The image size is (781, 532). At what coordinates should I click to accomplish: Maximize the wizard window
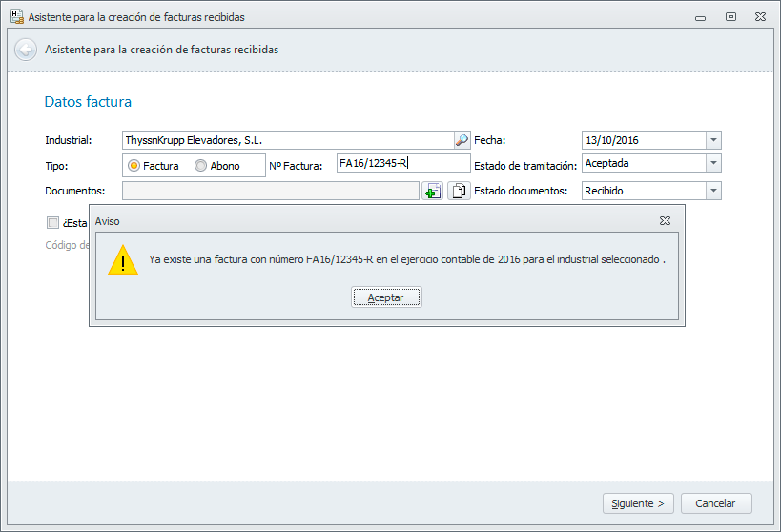pos(730,17)
